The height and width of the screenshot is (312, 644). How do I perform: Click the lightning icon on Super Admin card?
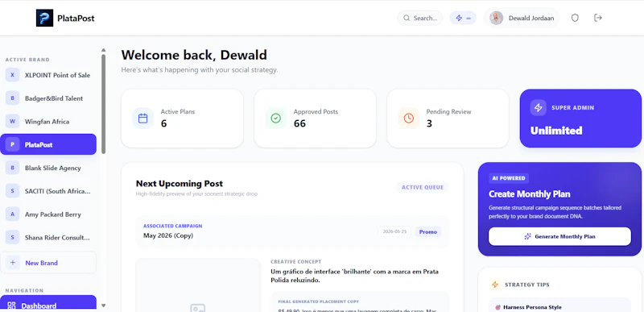click(x=538, y=108)
